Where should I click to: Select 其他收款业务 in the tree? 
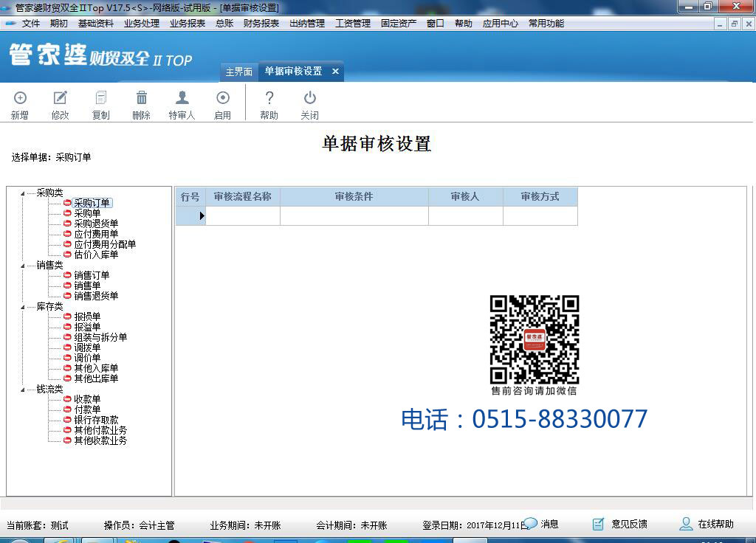click(x=100, y=440)
